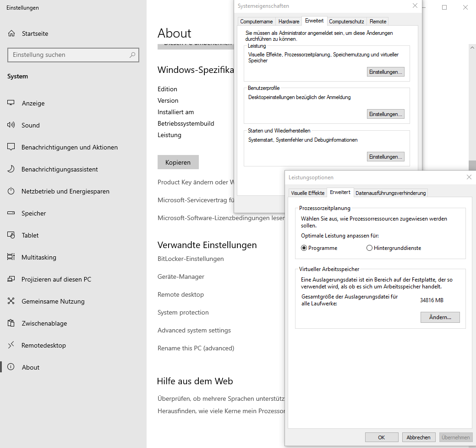The image size is (476, 448).
Task: Click the Ändern button for virtual memory
Action: pos(440,317)
